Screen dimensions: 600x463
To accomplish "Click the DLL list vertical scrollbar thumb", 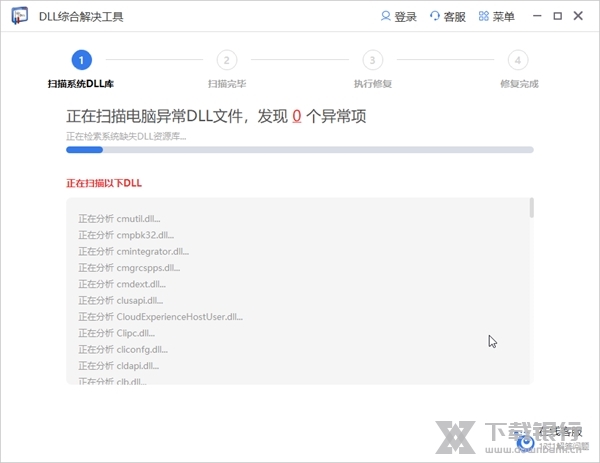I will point(532,208).
